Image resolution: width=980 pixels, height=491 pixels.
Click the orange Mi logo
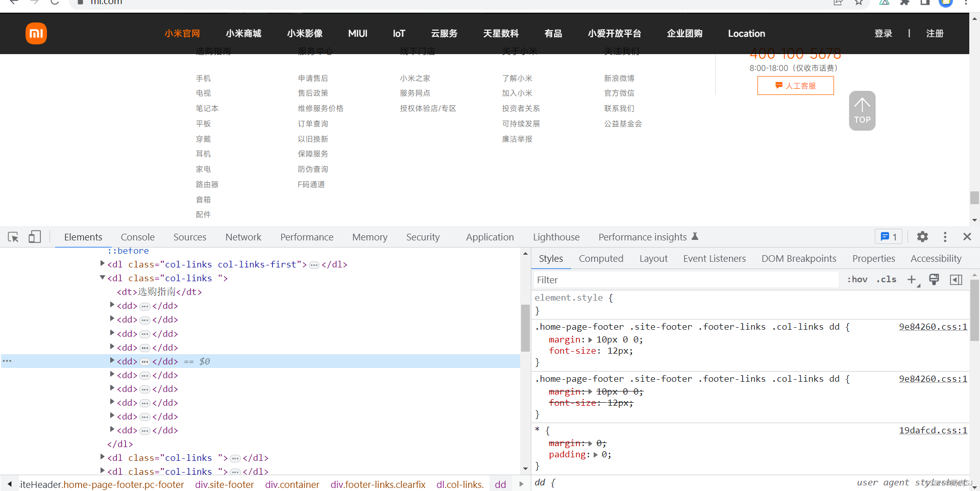tap(36, 34)
